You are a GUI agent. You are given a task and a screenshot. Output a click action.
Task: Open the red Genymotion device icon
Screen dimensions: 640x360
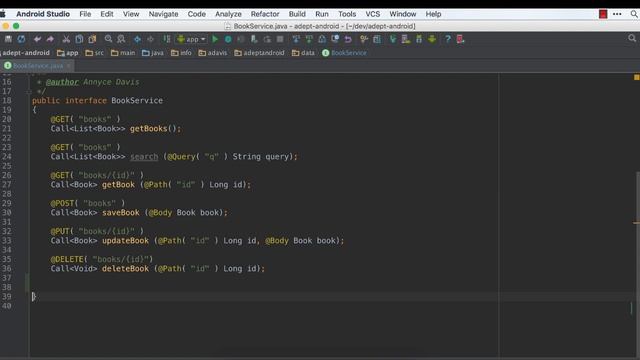pos(460,39)
